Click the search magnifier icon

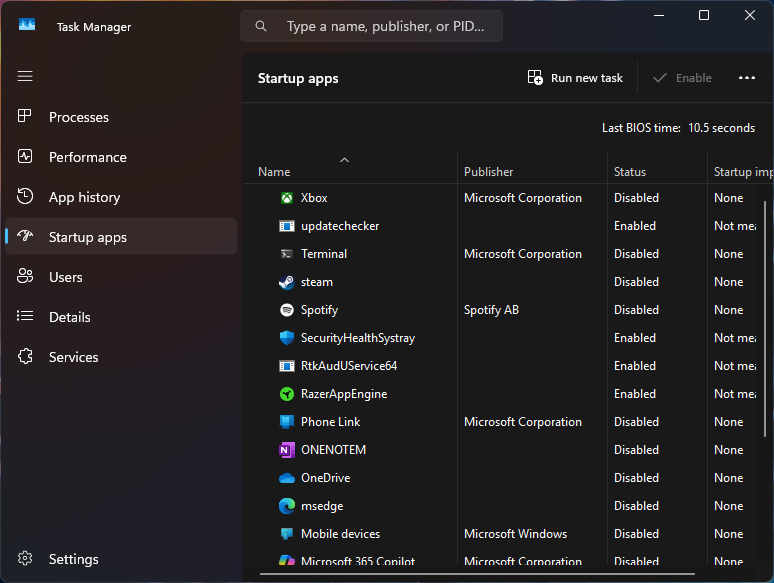pyautogui.click(x=261, y=26)
